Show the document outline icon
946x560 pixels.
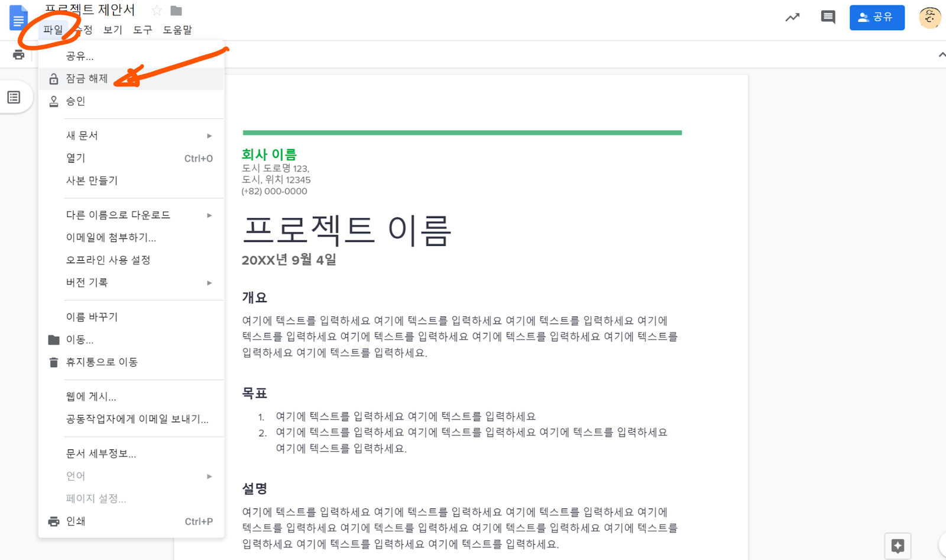coord(14,98)
